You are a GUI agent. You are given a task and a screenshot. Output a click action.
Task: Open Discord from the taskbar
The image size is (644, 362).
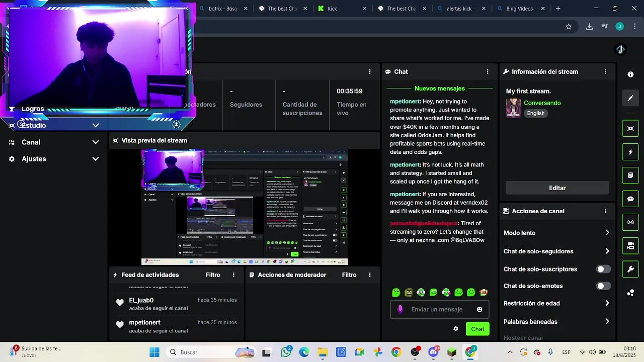click(433, 352)
